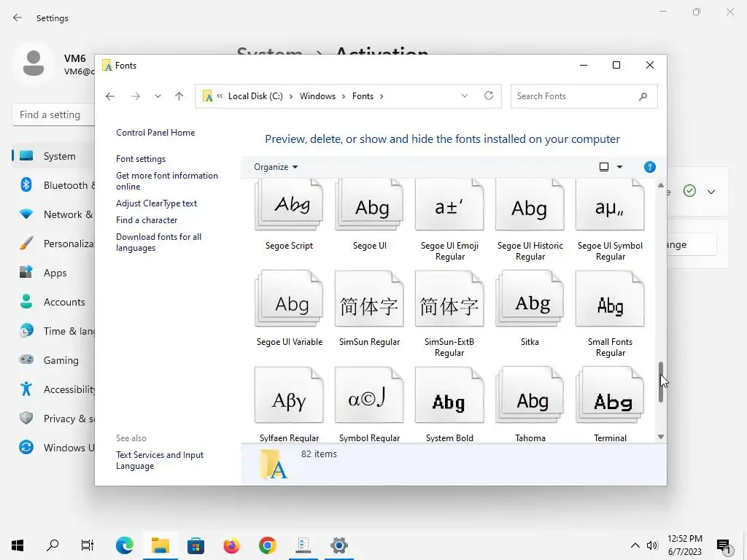Select the Segoe UI Historic Regular font
This screenshot has height=560, width=747.
coord(530,205)
